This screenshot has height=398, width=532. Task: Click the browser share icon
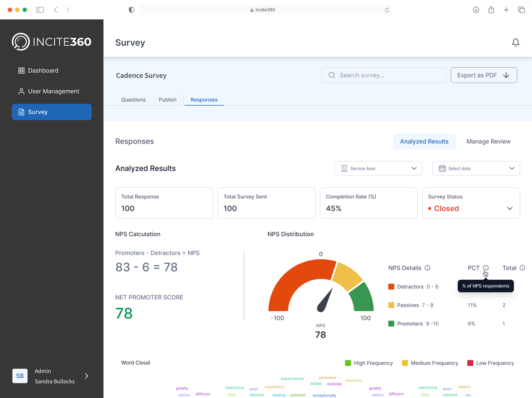point(491,10)
